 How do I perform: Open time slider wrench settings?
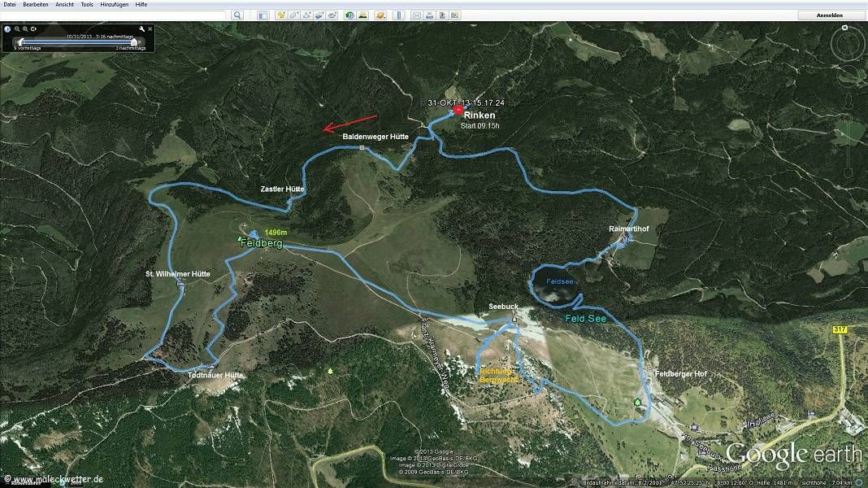141,29
